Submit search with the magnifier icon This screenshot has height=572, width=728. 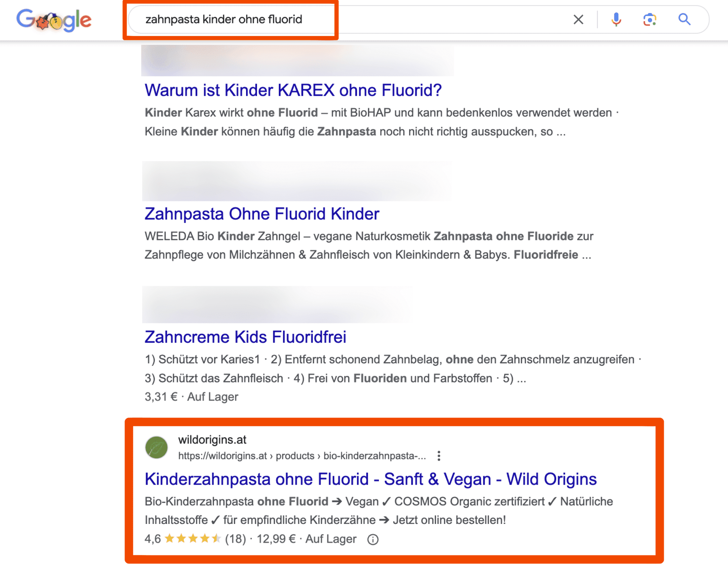[x=684, y=19]
